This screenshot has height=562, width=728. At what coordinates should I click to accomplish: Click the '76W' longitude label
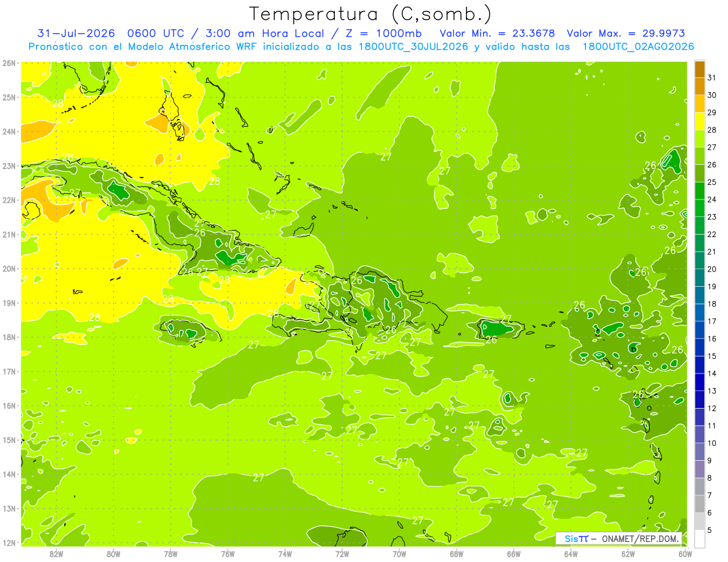pyautogui.click(x=228, y=554)
